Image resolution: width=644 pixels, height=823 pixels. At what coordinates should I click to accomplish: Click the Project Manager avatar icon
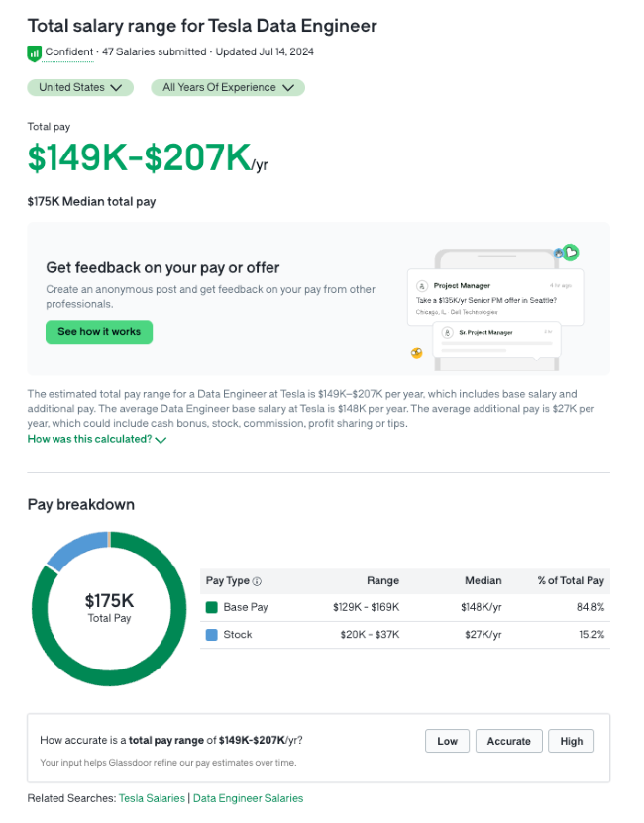click(422, 286)
